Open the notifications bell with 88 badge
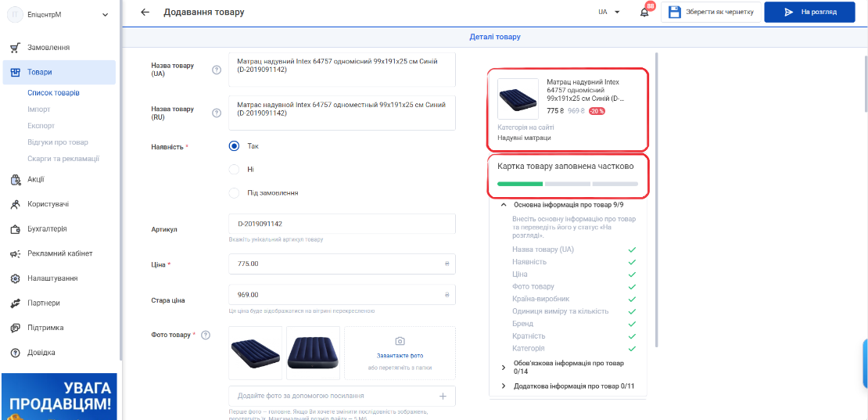The image size is (868, 420). (644, 13)
